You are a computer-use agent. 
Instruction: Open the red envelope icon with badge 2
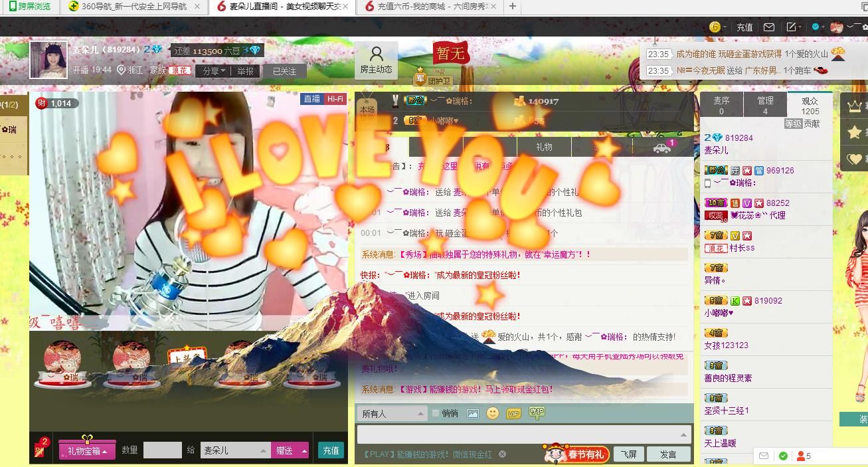[41, 449]
